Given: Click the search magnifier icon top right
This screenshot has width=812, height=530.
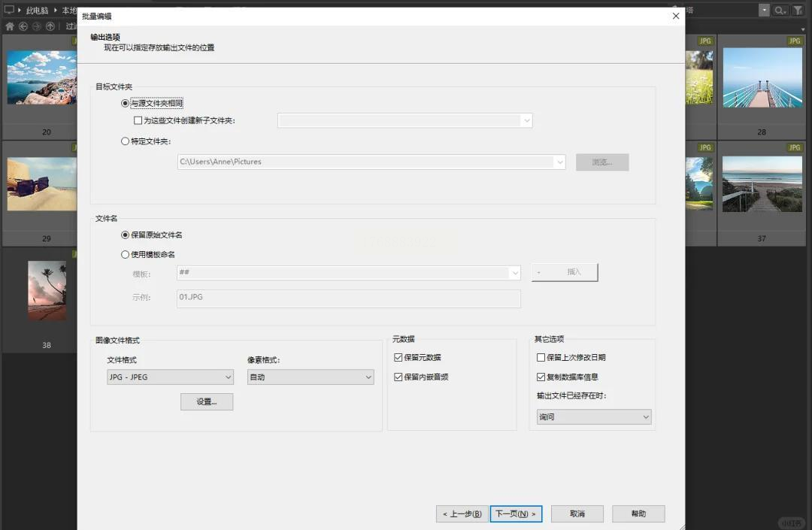Looking at the screenshot, I should [780, 11].
